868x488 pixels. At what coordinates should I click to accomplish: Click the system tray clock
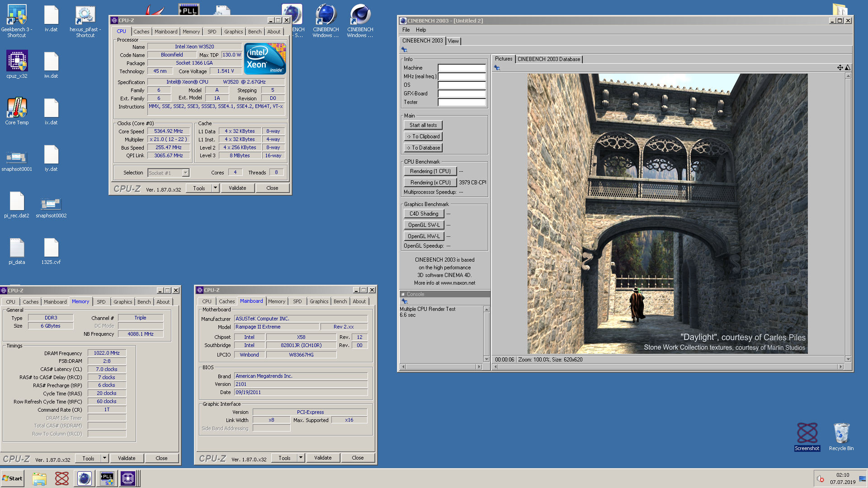pos(843,479)
